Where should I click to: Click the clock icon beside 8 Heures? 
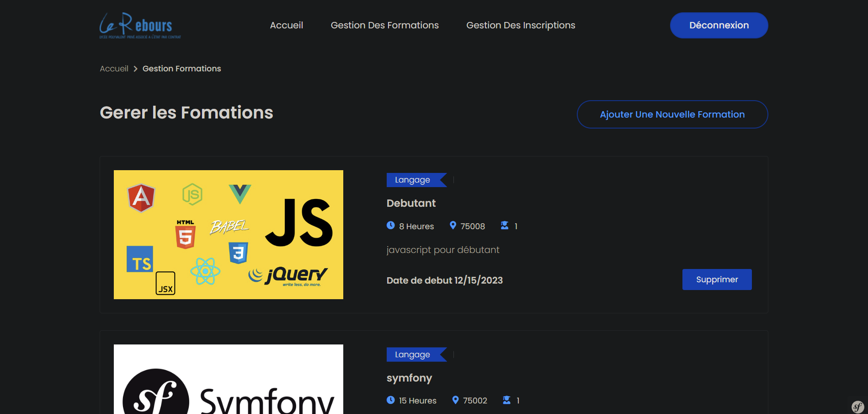click(391, 225)
